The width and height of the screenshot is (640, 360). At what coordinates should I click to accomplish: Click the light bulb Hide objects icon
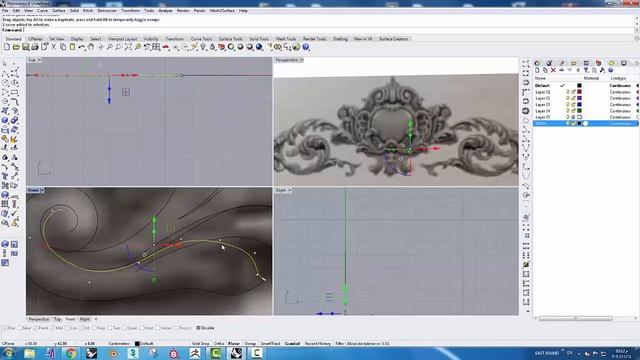(x=203, y=47)
